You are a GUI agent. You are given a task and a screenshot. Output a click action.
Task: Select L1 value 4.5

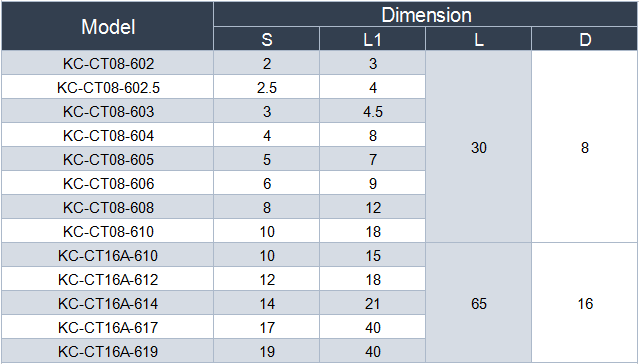(x=372, y=111)
